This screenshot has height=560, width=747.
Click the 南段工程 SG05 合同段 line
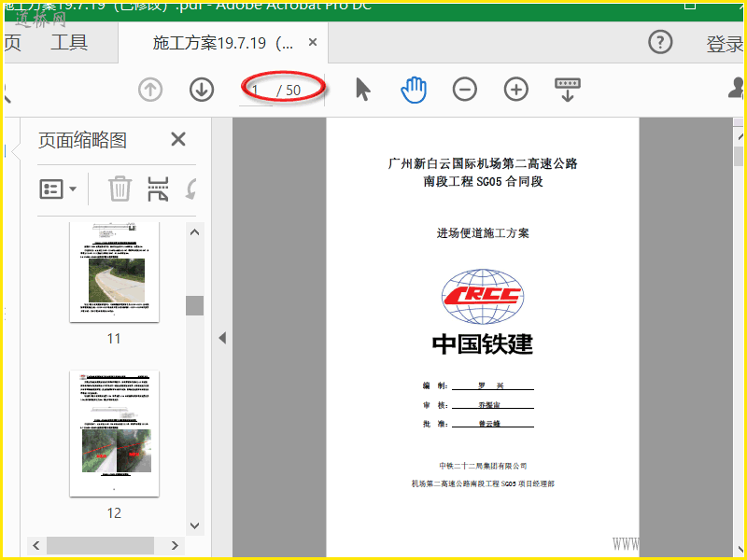coord(483,181)
